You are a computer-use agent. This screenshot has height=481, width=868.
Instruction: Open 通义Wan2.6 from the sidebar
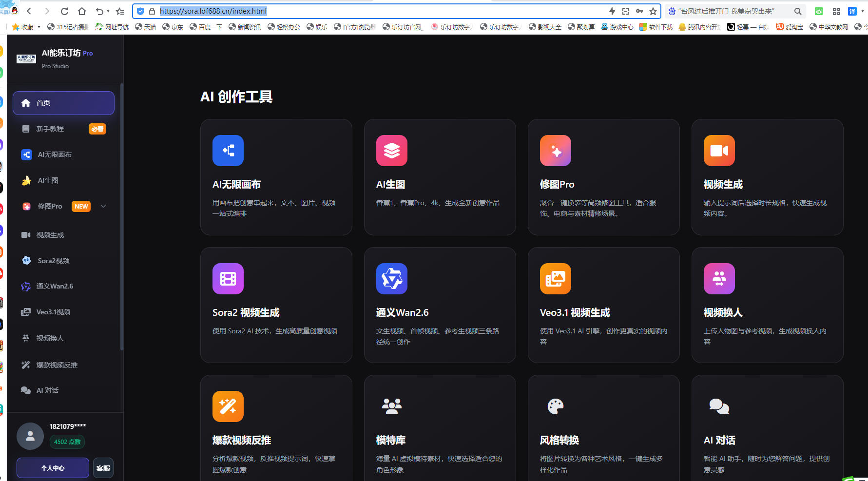[x=63, y=286]
